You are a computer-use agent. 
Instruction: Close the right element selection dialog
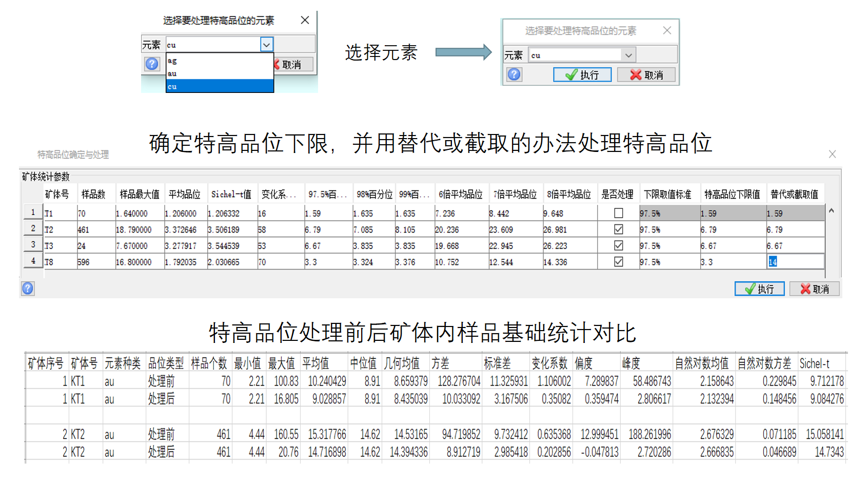(x=667, y=30)
